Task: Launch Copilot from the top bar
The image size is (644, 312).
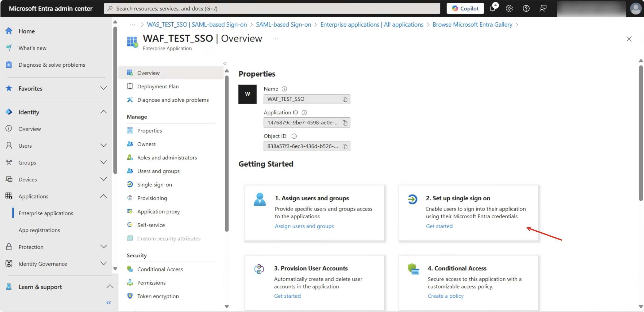Action: tap(465, 8)
